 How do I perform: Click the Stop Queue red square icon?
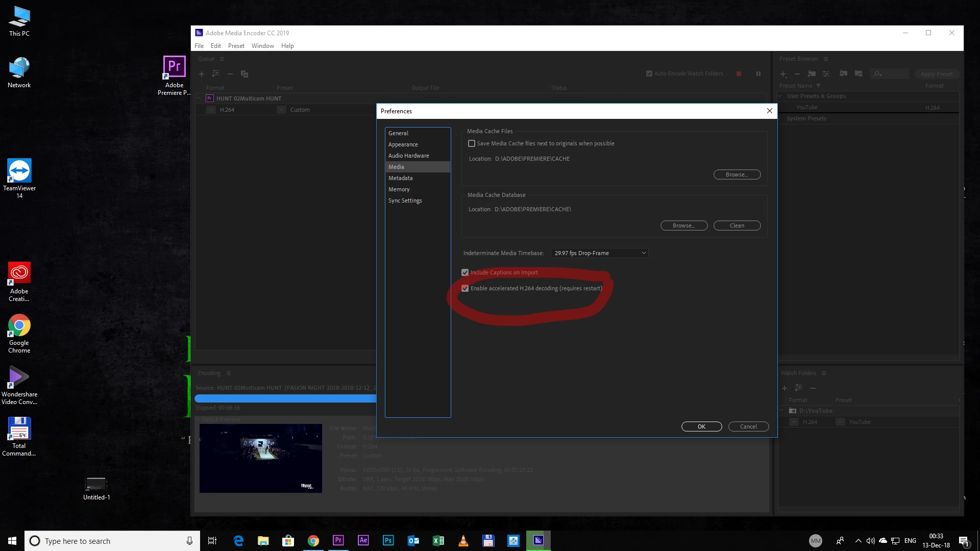click(x=739, y=74)
